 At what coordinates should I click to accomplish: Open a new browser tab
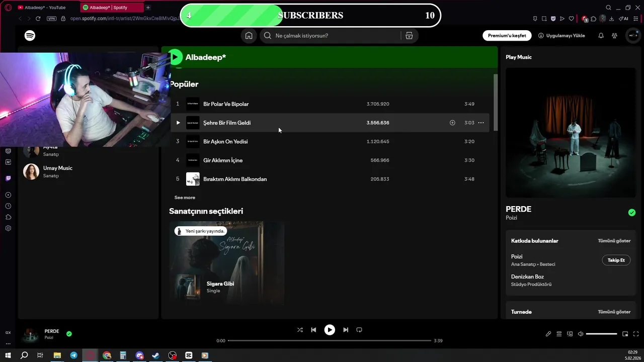tap(148, 8)
